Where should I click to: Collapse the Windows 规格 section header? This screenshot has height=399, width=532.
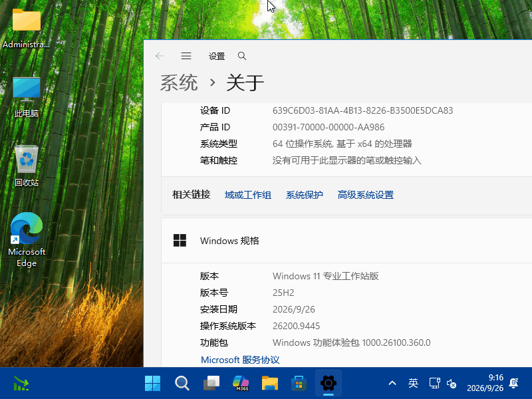pos(346,241)
